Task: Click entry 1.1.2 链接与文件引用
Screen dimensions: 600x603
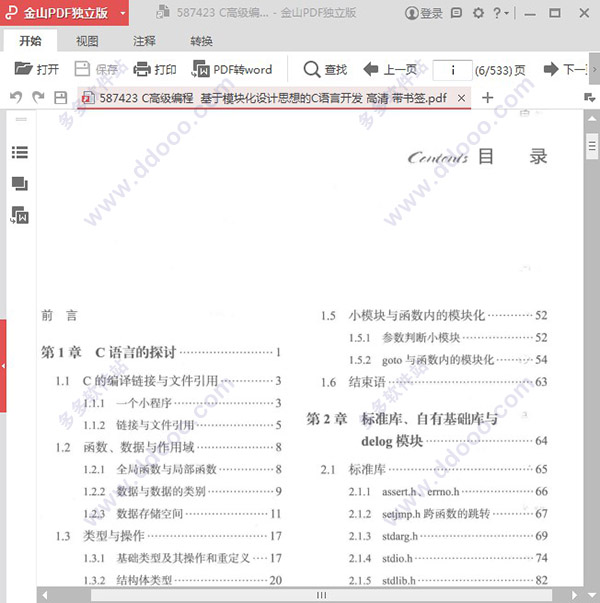Action: click(182, 425)
